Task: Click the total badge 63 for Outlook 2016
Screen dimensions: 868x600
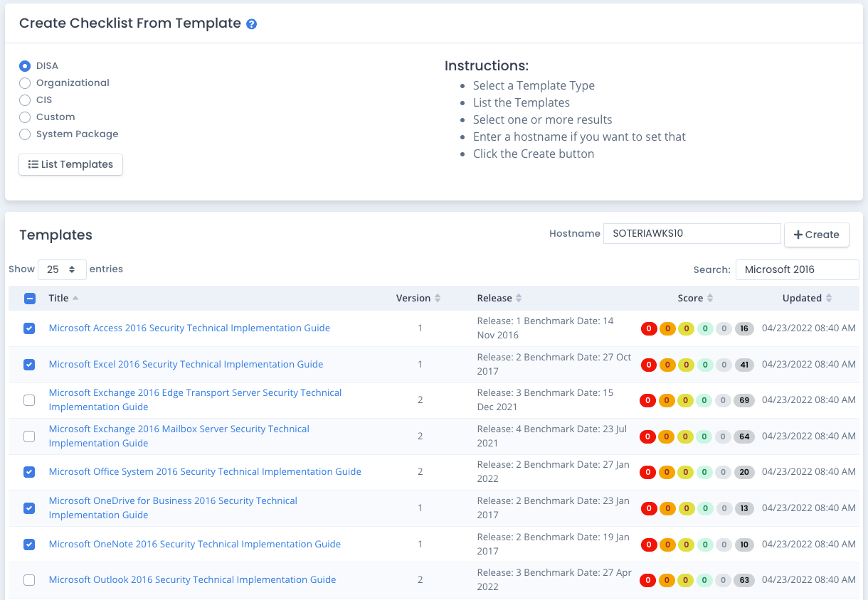Action: click(x=744, y=580)
